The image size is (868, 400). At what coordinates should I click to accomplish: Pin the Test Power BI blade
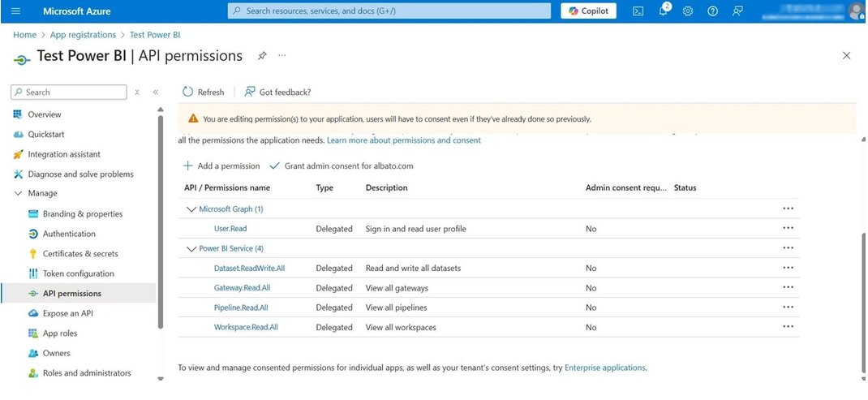click(x=262, y=56)
